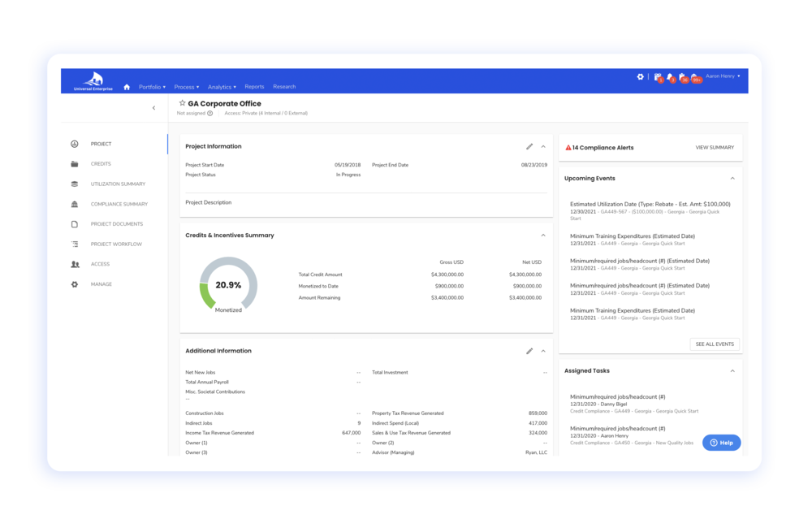Click help icon next to Not assigned

coord(210,114)
